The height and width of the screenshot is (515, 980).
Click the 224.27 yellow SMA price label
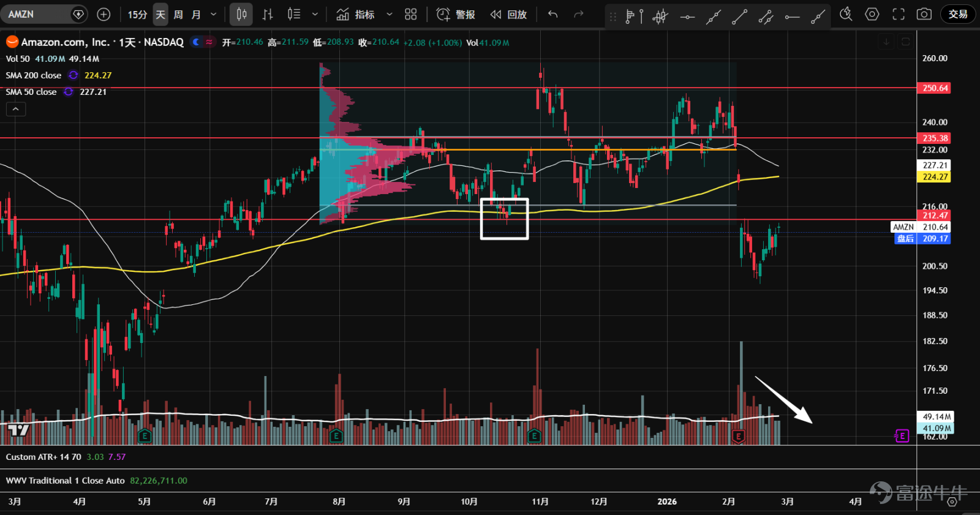point(935,177)
